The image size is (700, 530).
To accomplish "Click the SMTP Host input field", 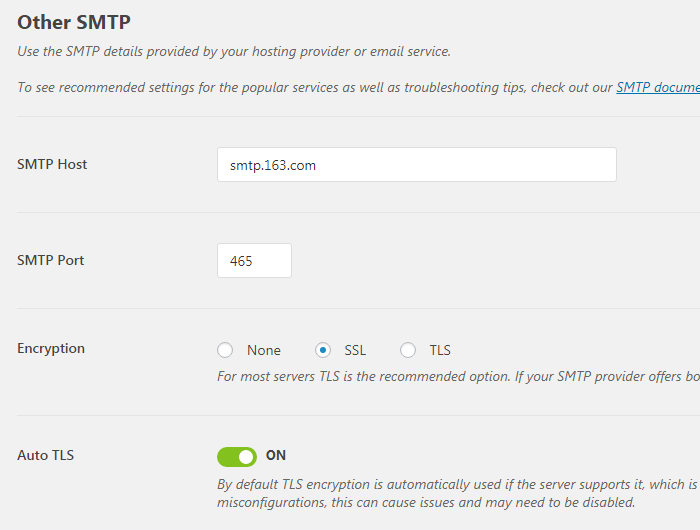I will [x=416, y=165].
